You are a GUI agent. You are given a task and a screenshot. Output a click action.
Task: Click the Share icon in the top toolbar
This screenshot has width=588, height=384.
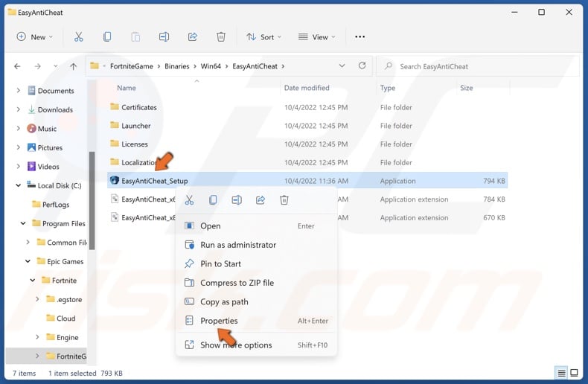pyautogui.click(x=192, y=36)
